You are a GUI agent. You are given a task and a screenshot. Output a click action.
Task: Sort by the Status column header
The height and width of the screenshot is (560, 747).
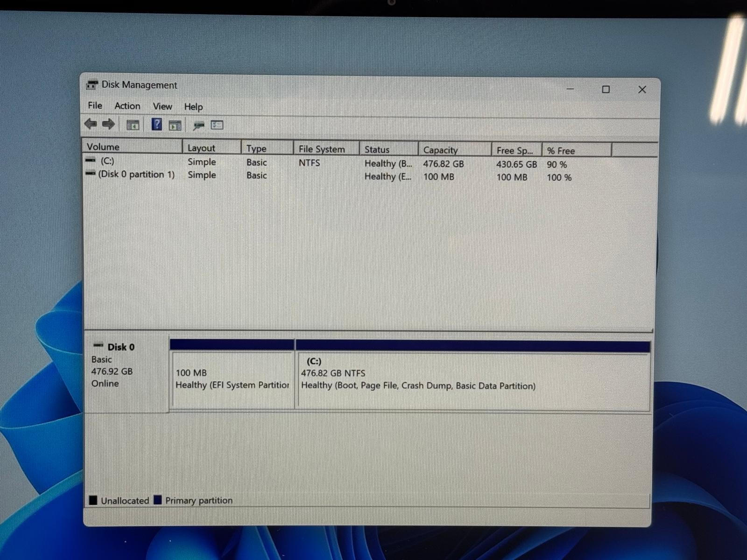tap(389, 149)
